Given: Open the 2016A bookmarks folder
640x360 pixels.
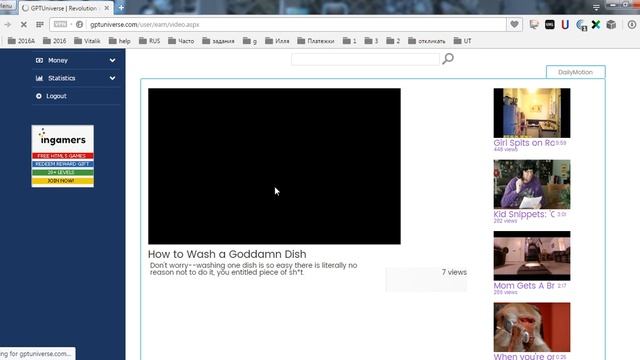Looking at the screenshot, I should [x=21, y=41].
